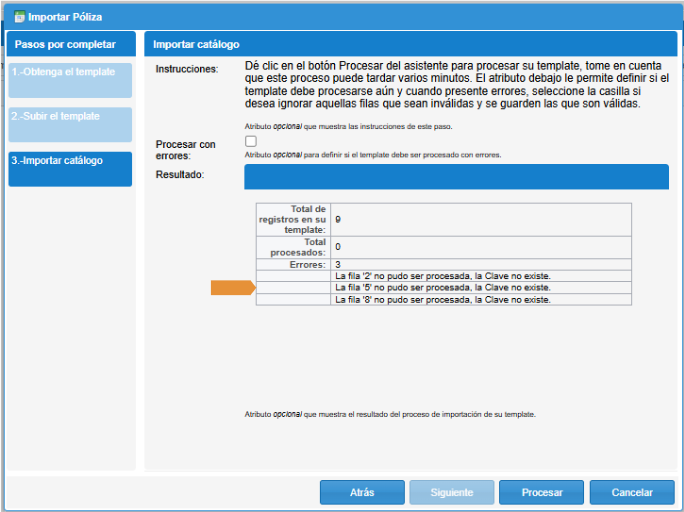This screenshot has width=684, height=512.
Task: Click the orange arrow pointing to errors
Action: [x=233, y=288]
